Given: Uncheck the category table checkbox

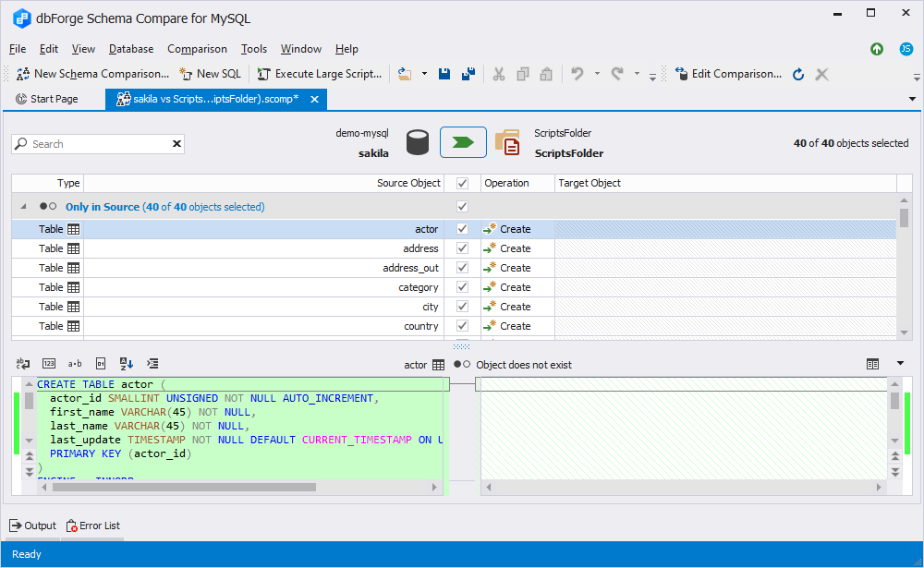Looking at the screenshot, I should 463,287.
